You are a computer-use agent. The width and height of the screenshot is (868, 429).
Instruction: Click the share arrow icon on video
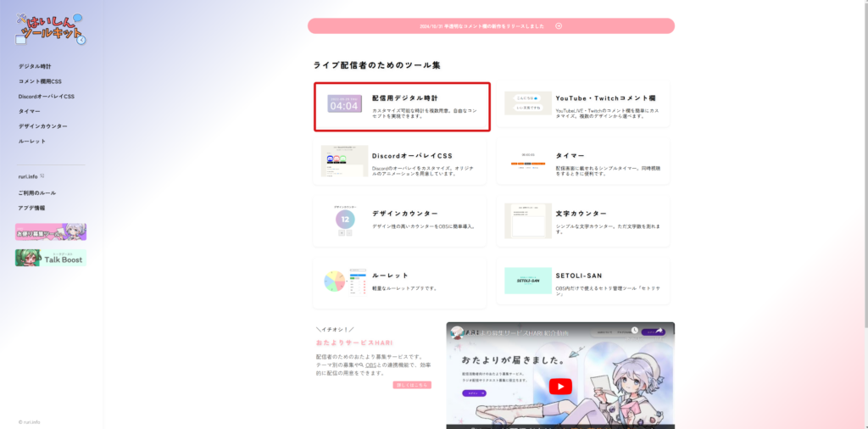pyautogui.click(x=659, y=331)
